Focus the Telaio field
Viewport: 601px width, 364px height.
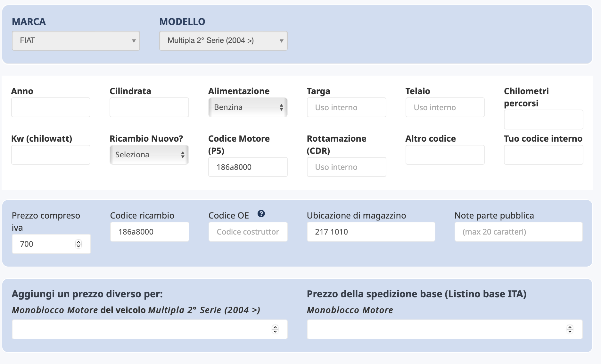point(445,107)
